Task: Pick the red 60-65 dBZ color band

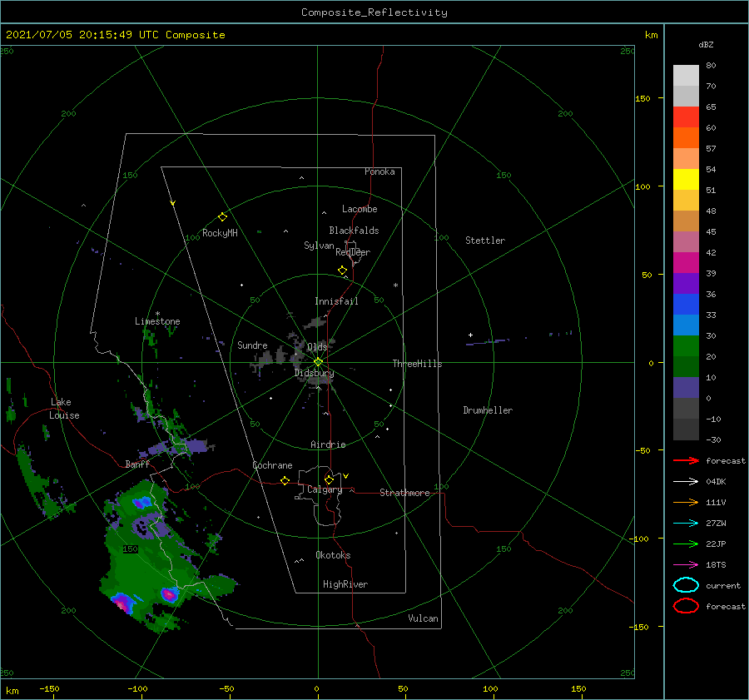Action: click(x=686, y=117)
